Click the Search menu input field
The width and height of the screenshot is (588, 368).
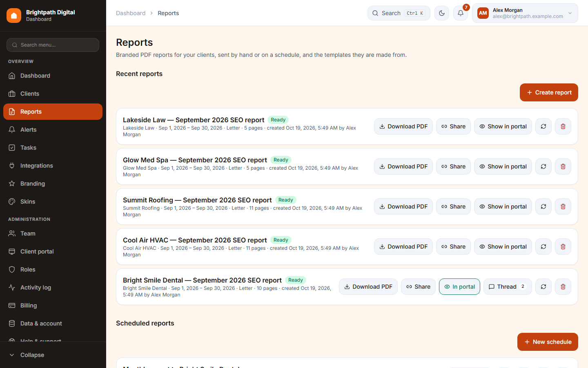point(53,45)
